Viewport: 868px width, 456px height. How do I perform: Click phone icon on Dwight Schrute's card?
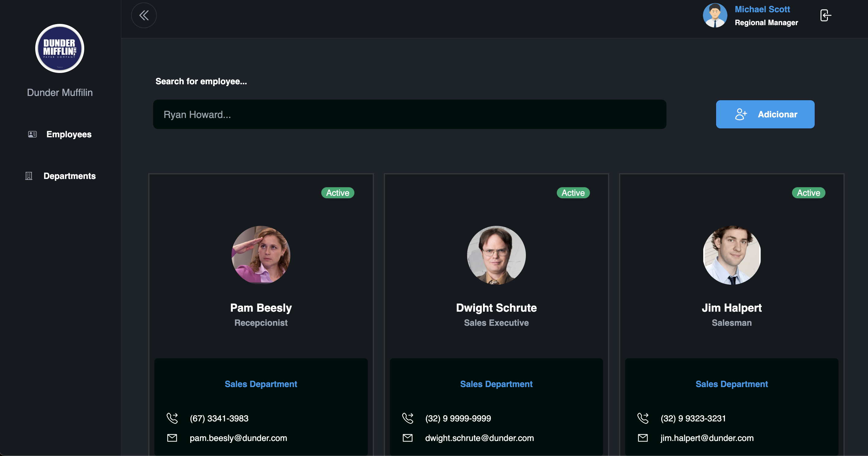[x=408, y=418]
